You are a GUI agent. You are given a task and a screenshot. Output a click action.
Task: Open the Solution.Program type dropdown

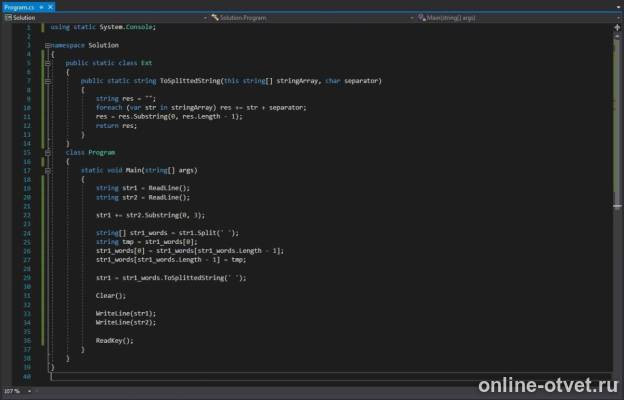point(412,18)
